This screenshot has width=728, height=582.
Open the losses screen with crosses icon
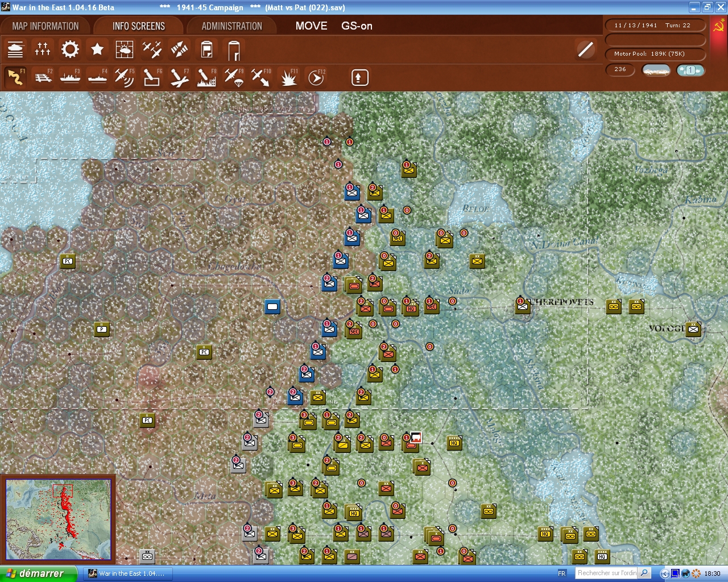click(x=43, y=50)
